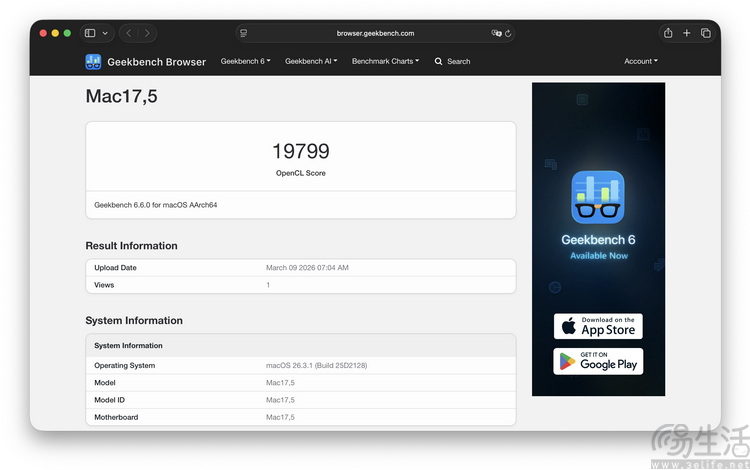Image resolution: width=750 pixels, height=470 pixels.
Task: Select the Upload Date label
Action: (115, 268)
